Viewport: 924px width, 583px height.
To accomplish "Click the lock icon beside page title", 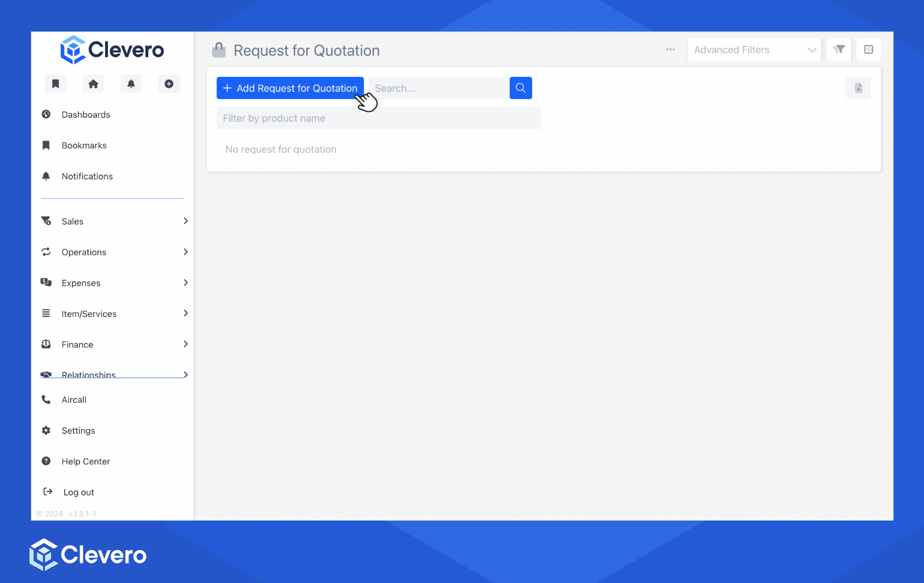I will (219, 50).
